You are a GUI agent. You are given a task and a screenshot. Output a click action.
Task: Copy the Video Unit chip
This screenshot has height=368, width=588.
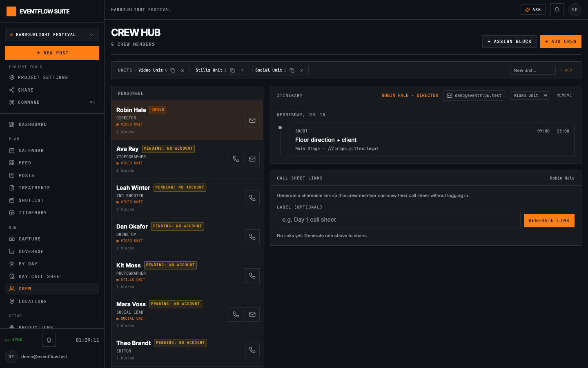pyautogui.click(x=173, y=70)
